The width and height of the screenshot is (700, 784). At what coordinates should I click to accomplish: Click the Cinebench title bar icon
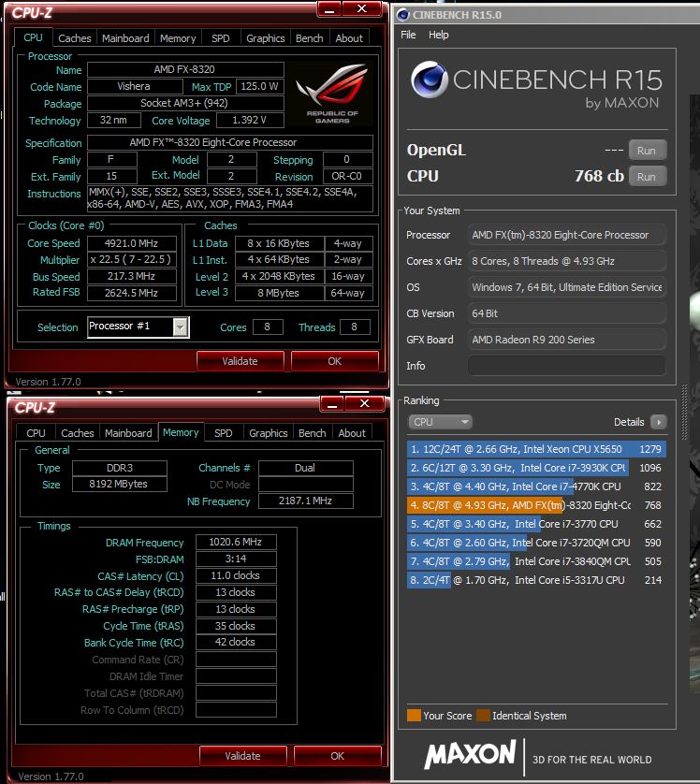click(403, 15)
